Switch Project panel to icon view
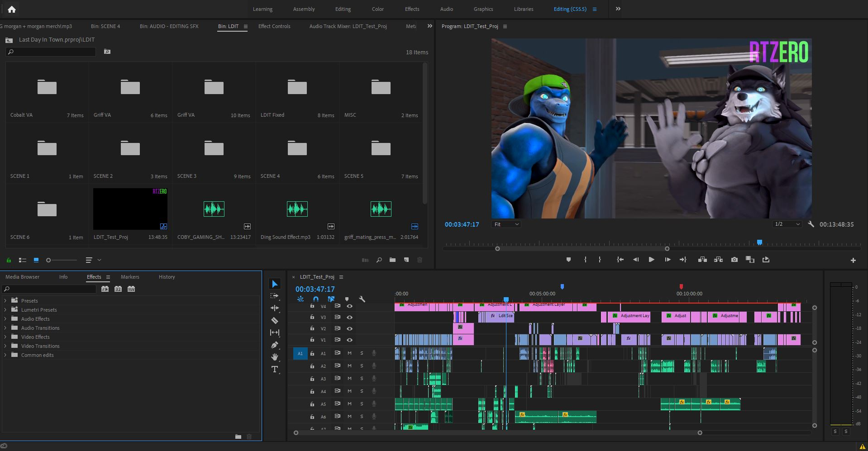This screenshot has width=868, height=451. (36, 260)
